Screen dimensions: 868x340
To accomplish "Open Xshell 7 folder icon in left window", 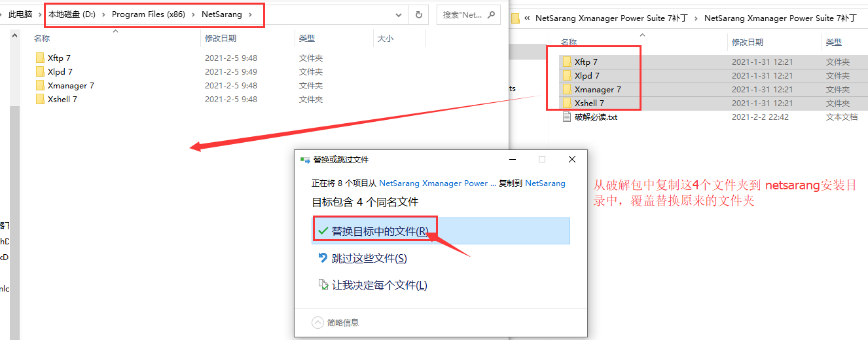I will click(x=41, y=100).
